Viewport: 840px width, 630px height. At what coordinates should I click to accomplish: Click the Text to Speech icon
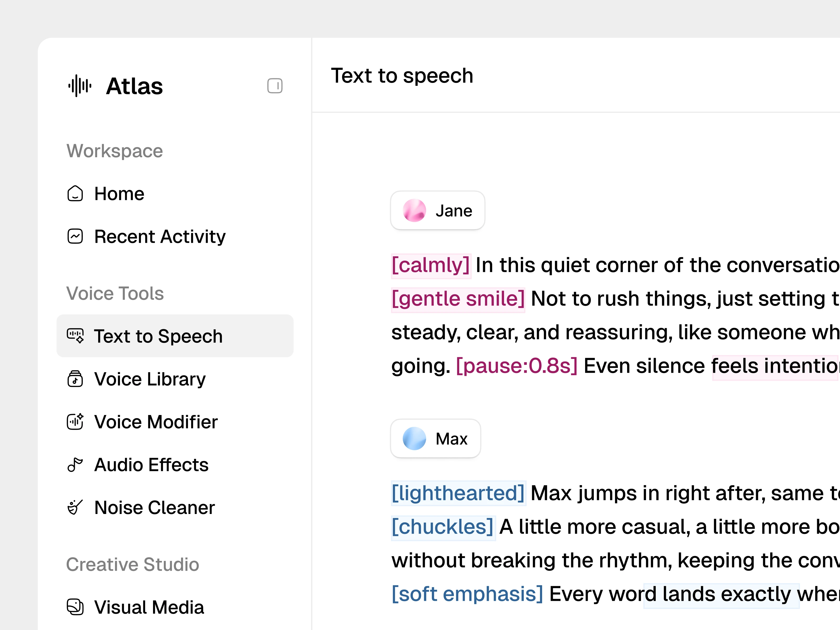75,336
